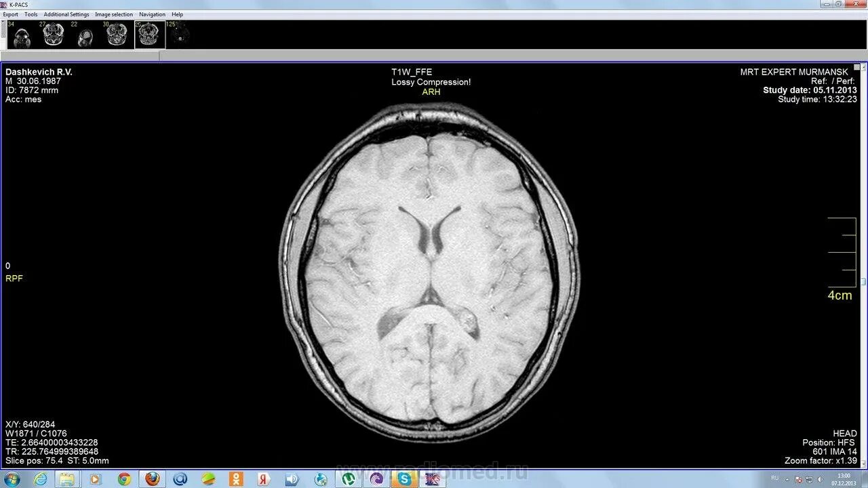Open the Navigation menu

click(x=152, y=14)
